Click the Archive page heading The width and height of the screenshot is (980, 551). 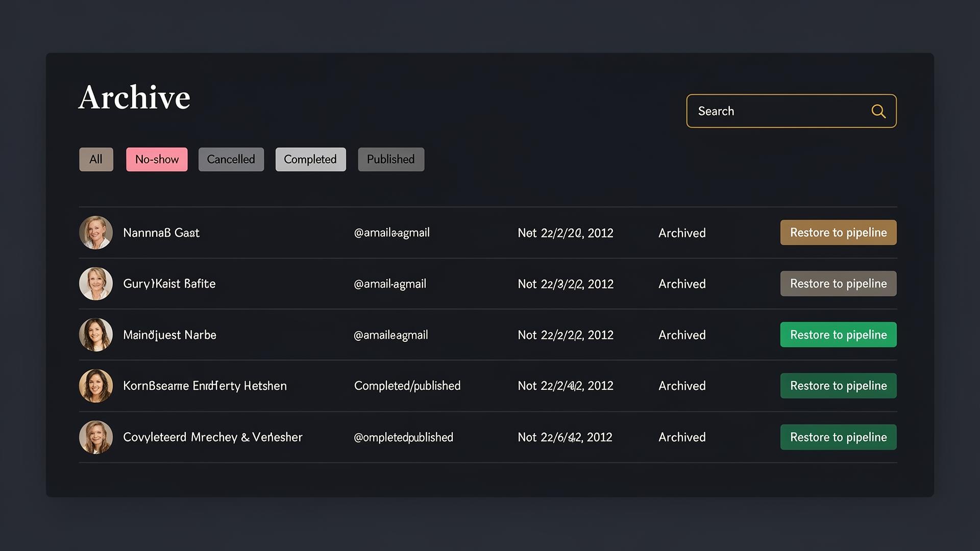coord(134,97)
